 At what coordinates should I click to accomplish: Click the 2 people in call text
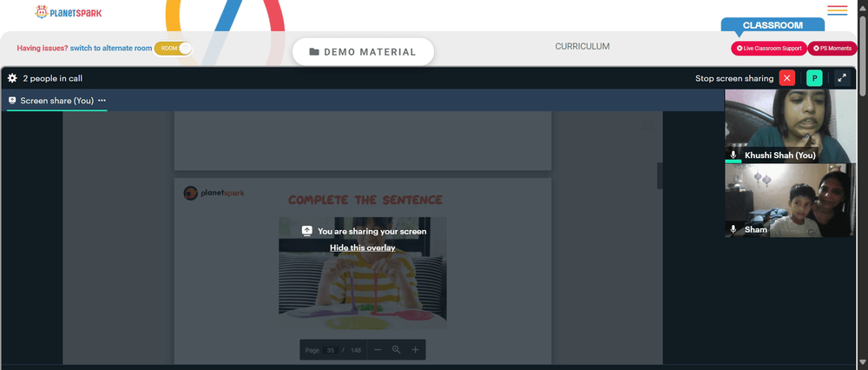[53, 79]
